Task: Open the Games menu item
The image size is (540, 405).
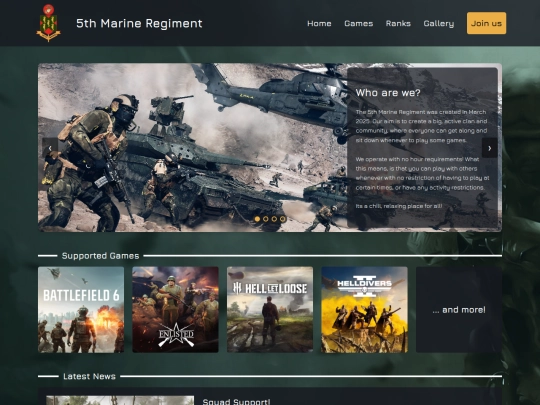Action: (359, 23)
